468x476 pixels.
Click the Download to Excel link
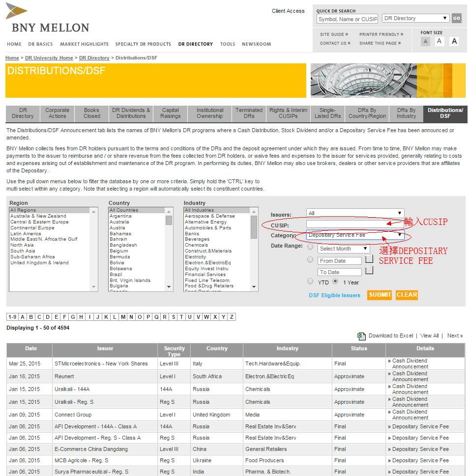[x=391, y=336]
